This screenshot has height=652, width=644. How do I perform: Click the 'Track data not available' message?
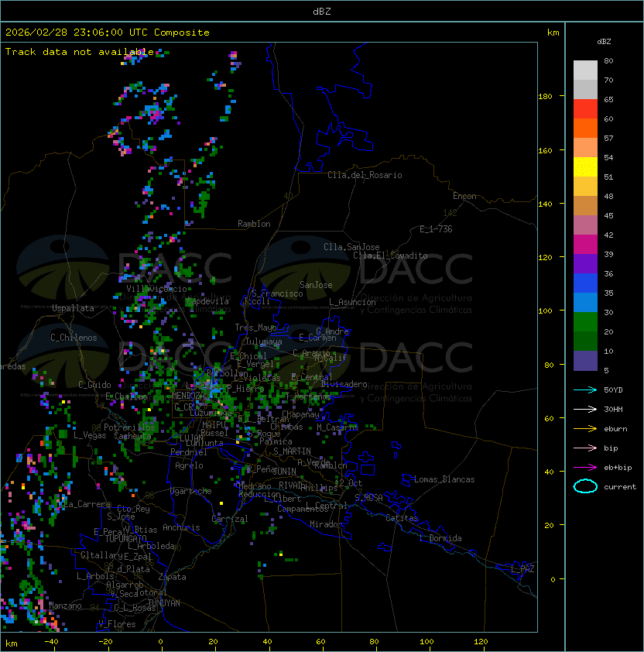[80, 52]
